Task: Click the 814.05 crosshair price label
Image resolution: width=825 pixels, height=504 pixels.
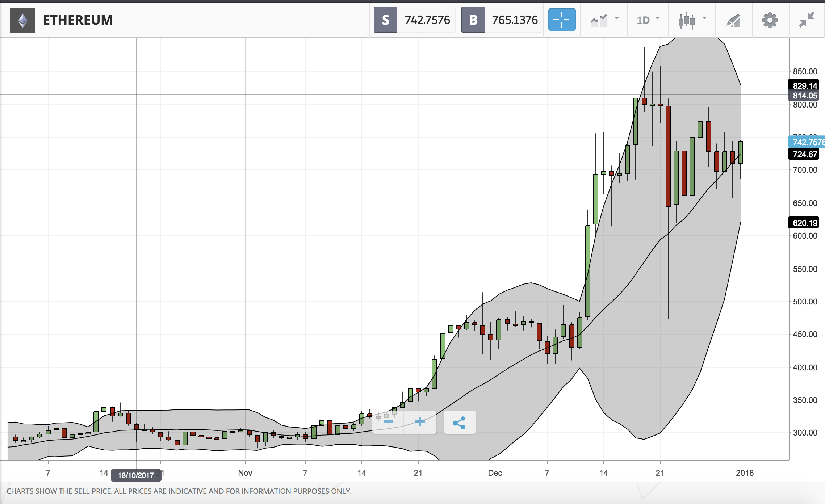Action: click(804, 96)
